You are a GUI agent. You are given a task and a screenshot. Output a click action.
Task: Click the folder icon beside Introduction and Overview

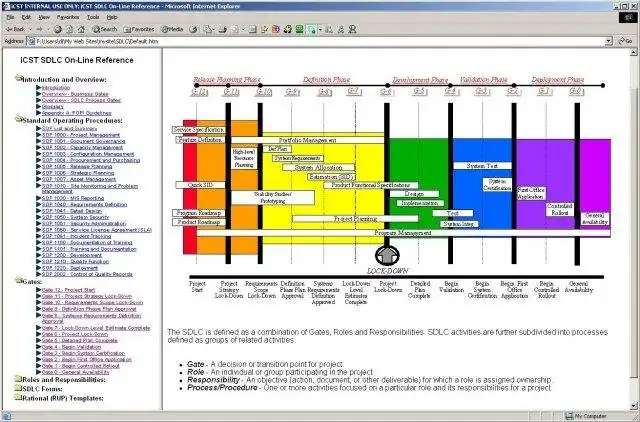tap(18, 78)
